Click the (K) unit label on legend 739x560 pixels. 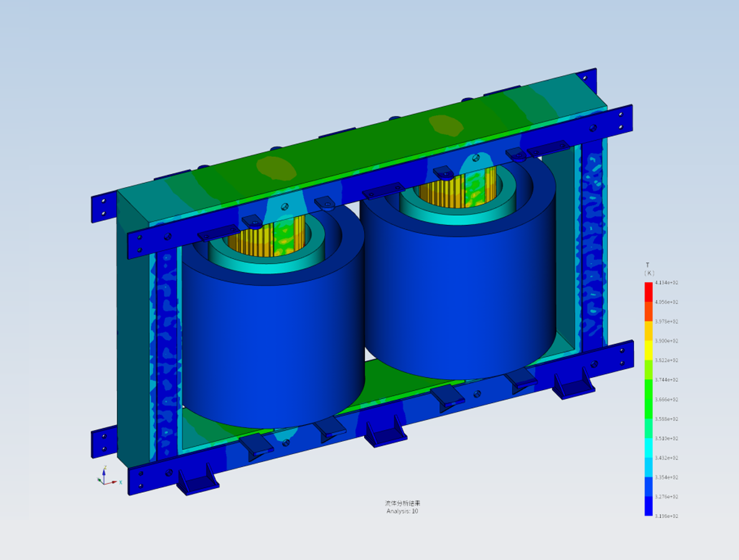[x=649, y=273]
